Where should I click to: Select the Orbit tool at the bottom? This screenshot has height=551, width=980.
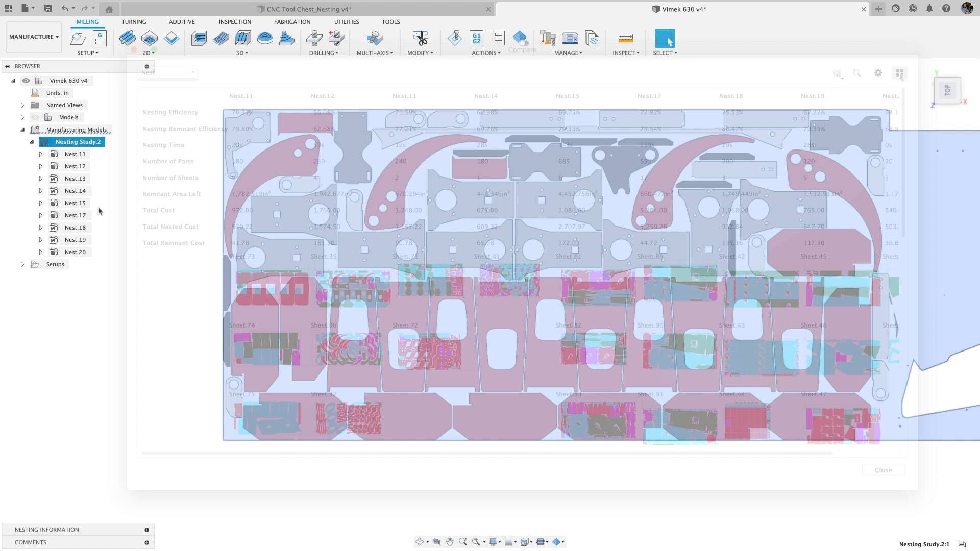click(x=420, y=542)
